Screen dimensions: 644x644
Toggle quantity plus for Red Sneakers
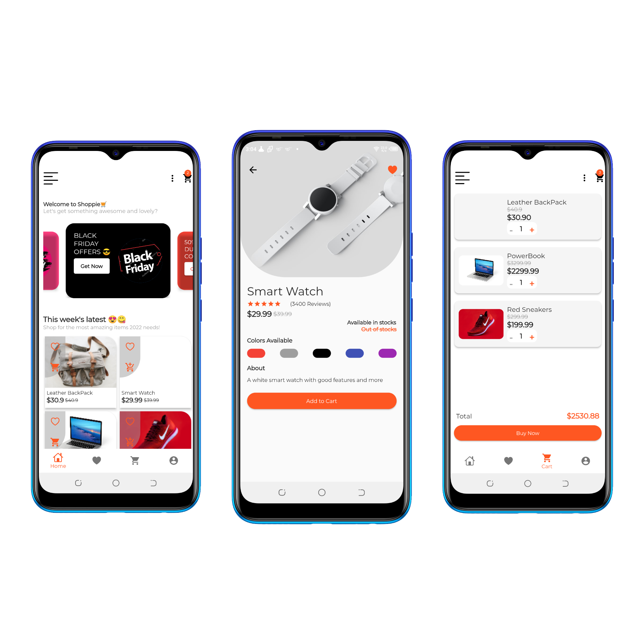[x=532, y=337]
